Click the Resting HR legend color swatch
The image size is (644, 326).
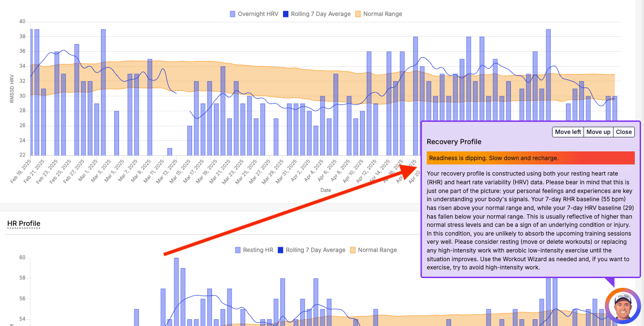238,250
